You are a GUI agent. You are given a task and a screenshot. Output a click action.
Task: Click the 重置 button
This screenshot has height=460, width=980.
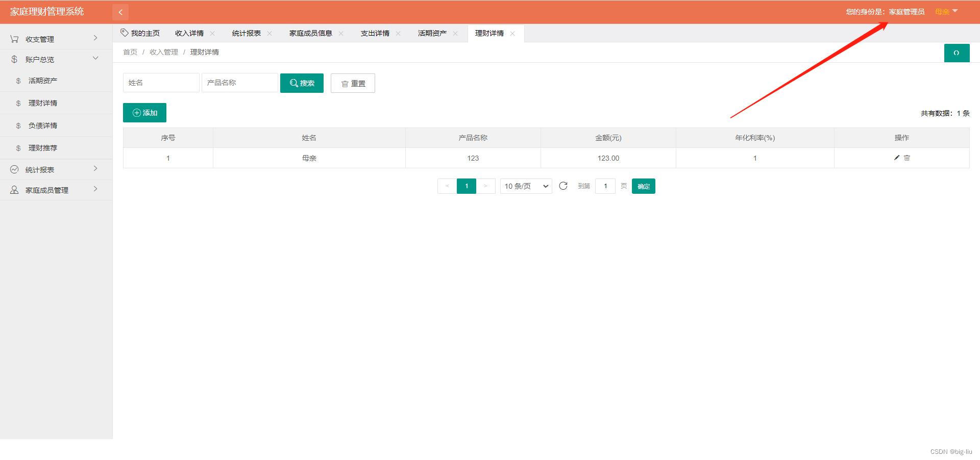click(x=353, y=83)
